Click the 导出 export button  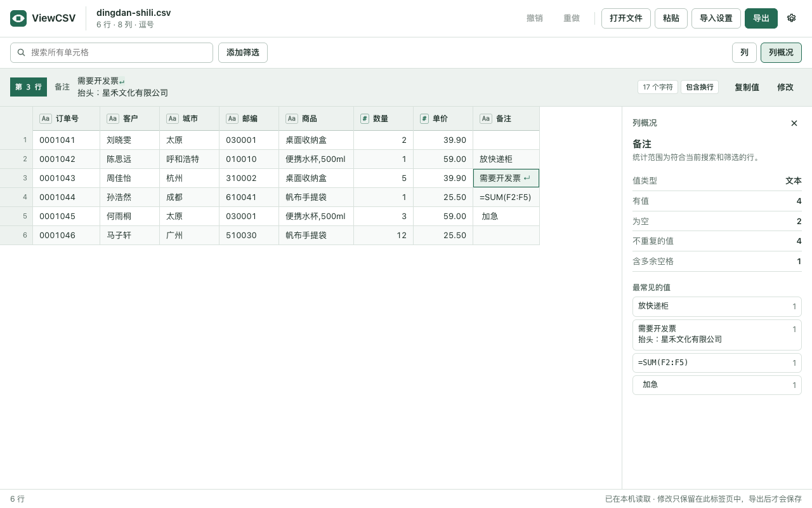tap(761, 18)
